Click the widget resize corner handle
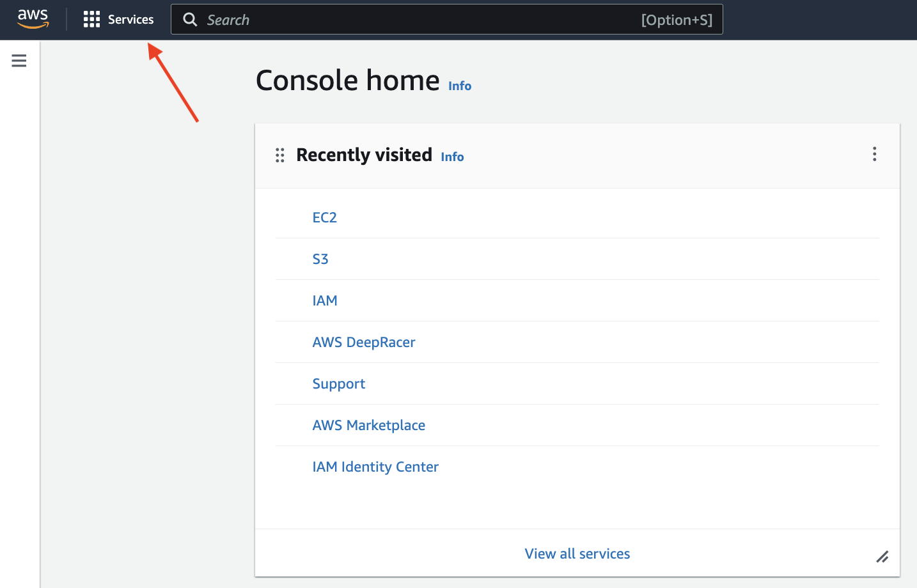Screen dimensions: 917x588 click(882, 557)
